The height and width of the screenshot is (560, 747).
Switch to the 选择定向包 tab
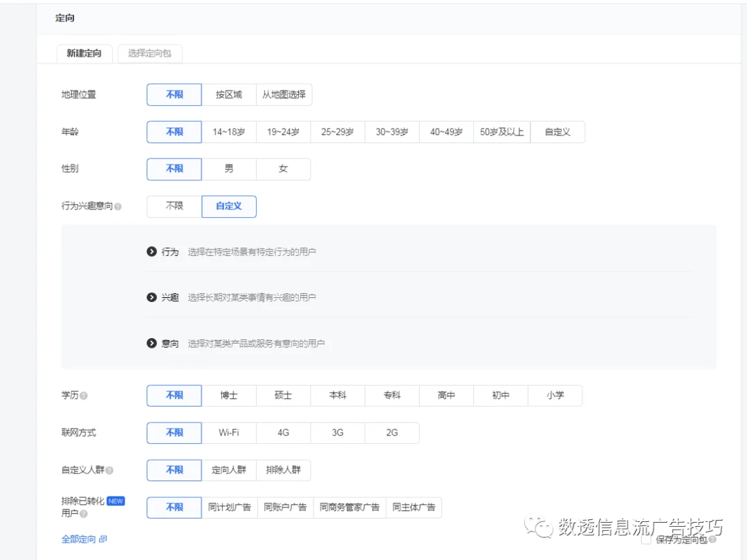pyautogui.click(x=149, y=53)
